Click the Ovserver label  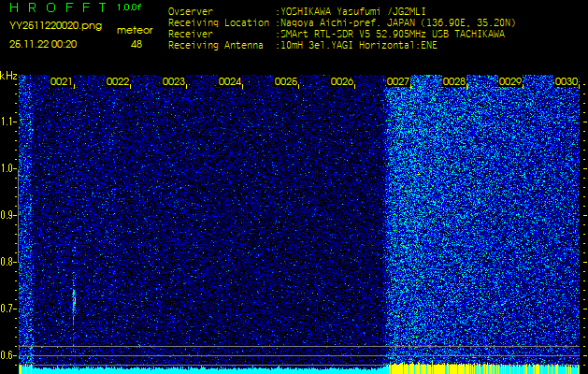point(191,11)
